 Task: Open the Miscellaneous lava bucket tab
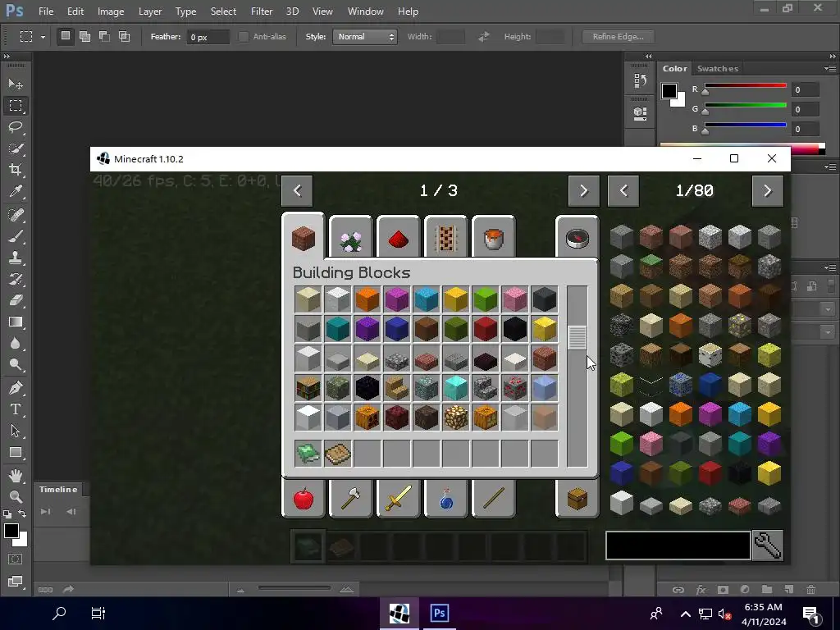click(x=493, y=237)
